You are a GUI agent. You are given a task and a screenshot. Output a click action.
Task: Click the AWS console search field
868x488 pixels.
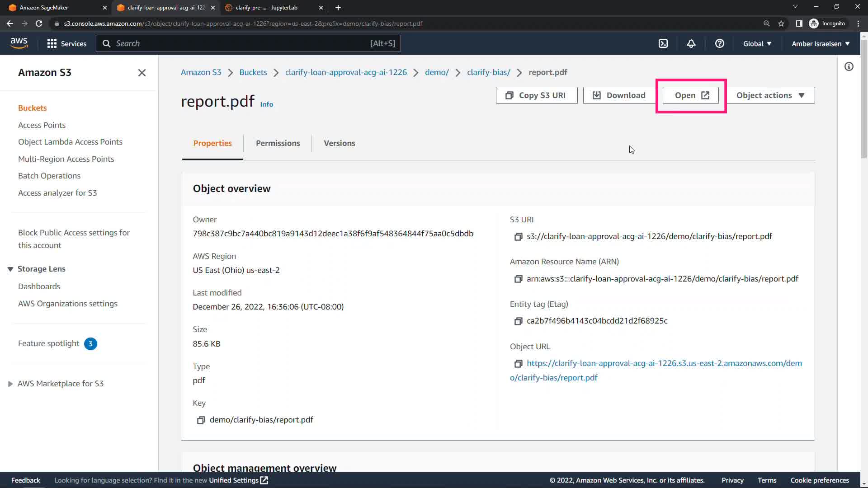(248, 43)
